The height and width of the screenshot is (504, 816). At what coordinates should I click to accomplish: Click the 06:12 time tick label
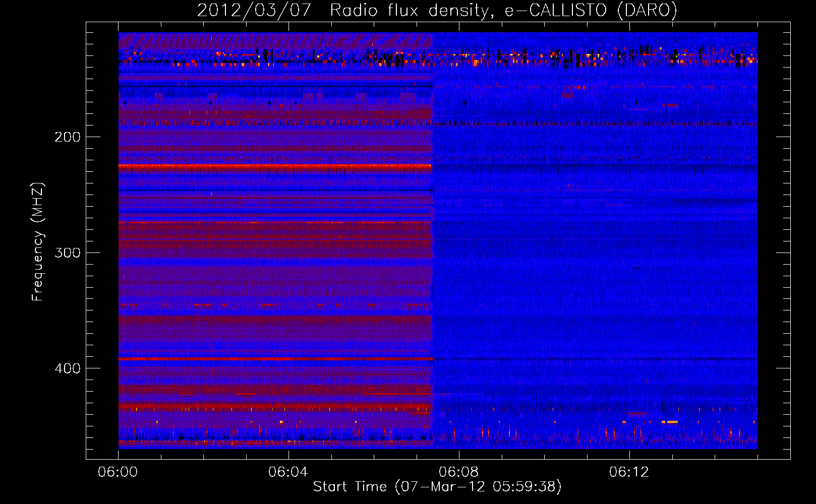629,472
